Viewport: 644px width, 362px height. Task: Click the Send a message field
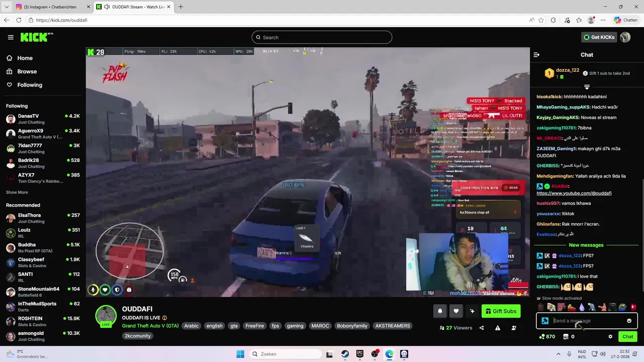pyautogui.click(x=587, y=321)
